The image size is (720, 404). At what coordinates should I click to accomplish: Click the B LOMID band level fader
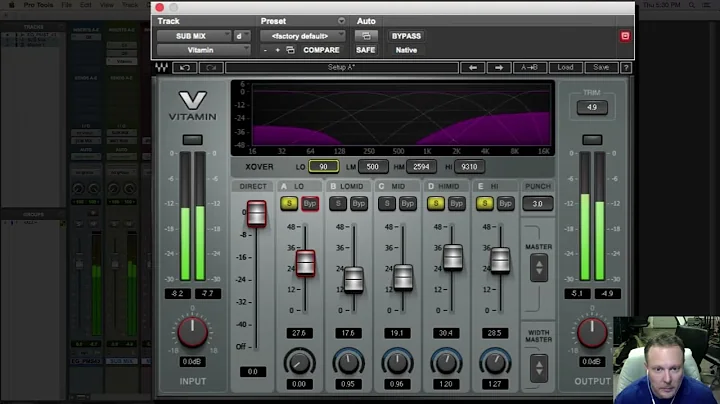354,279
